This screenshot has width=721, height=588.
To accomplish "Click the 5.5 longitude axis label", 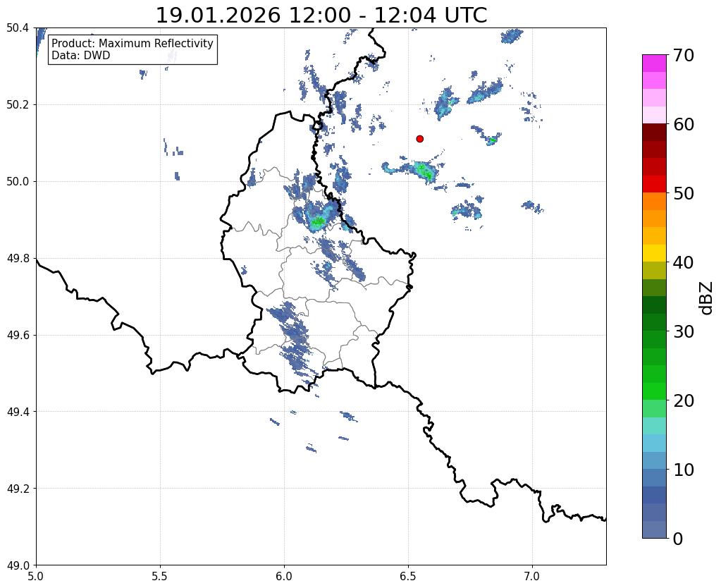I will (x=160, y=576).
